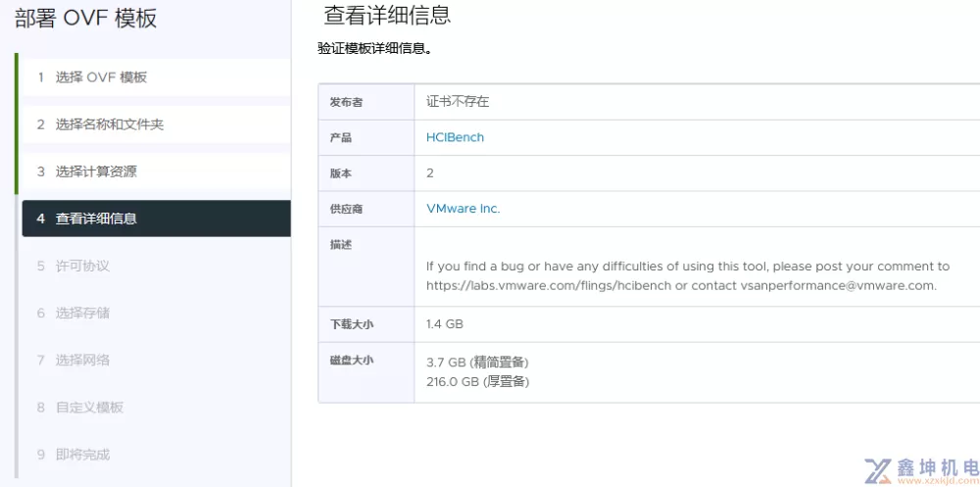
Task: Select step 9 即将完成
Action: coord(156,455)
